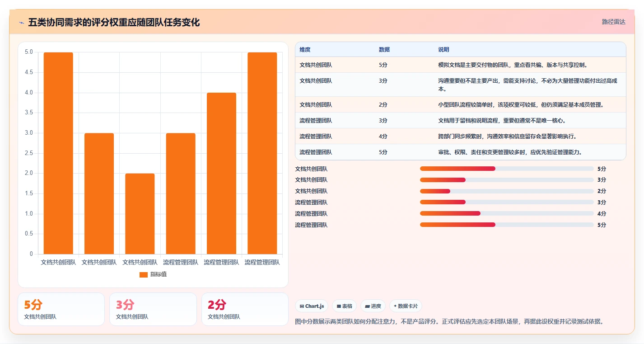Select the 数据卡片 tag
Screen dimensions: 644x344
point(406,306)
